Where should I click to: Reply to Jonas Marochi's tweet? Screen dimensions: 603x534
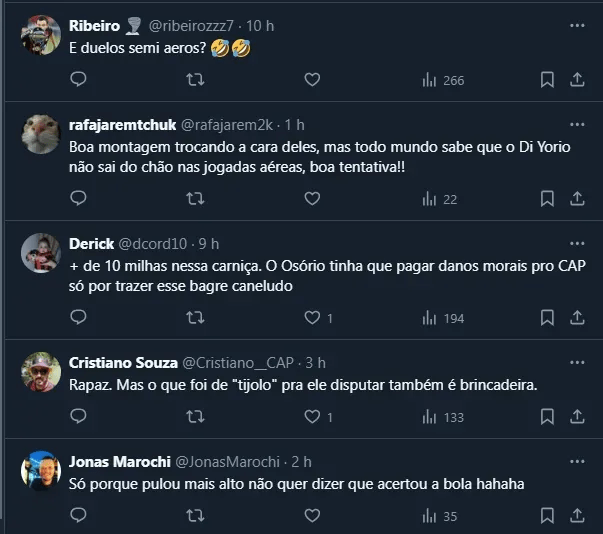(79, 516)
